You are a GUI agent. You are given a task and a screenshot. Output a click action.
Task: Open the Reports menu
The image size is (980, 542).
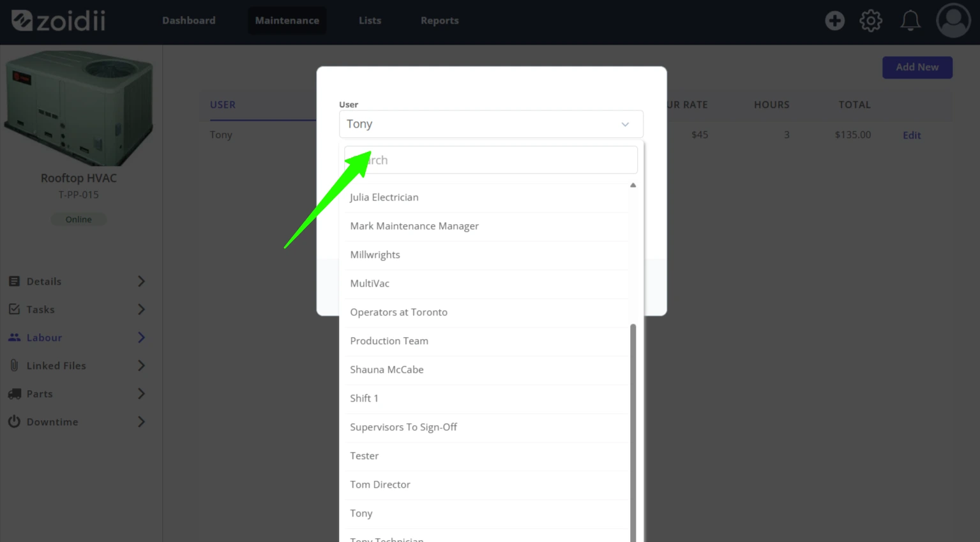point(439,20)
